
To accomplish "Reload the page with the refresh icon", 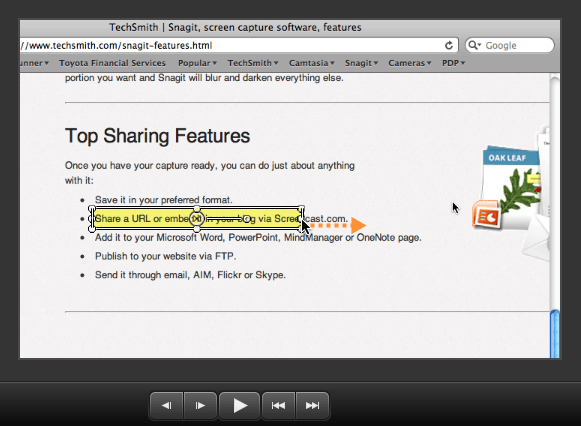I will pos(449,45).
